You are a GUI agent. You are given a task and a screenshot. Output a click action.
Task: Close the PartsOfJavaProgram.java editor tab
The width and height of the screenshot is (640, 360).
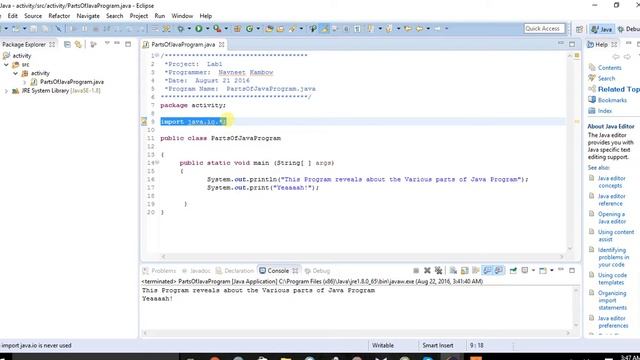tap(222, 44)
